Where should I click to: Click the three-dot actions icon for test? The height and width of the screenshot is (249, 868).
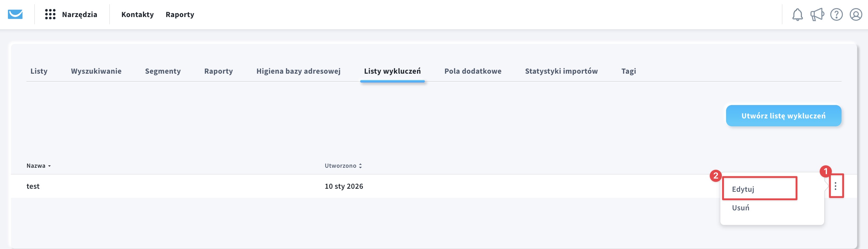coord(835,186)
